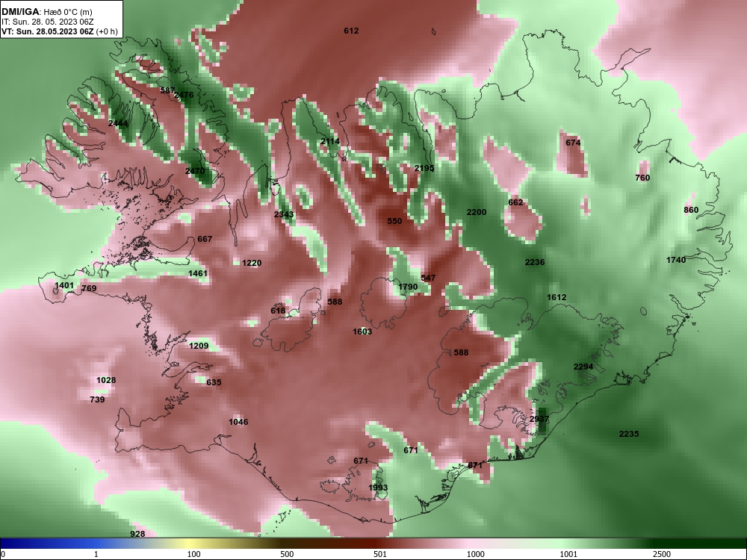Click the map value 662
The width and height of the screenshot is (747, 560).
[x=515, y=202]
